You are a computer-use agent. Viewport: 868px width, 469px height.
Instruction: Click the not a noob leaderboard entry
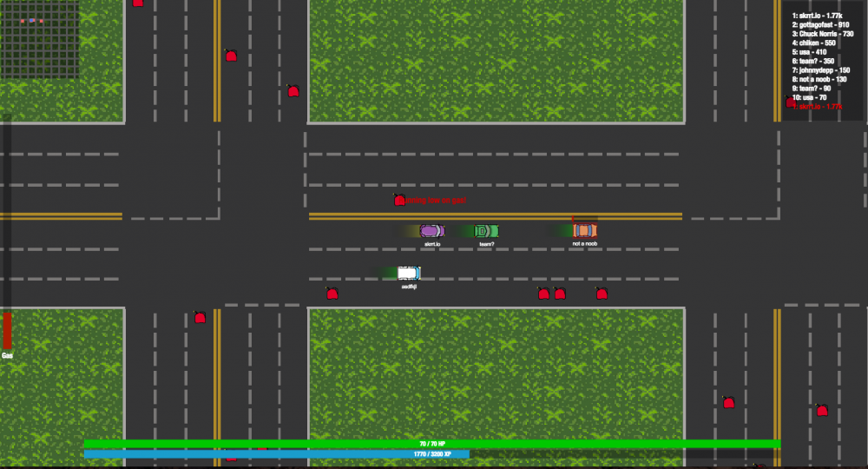819,79
